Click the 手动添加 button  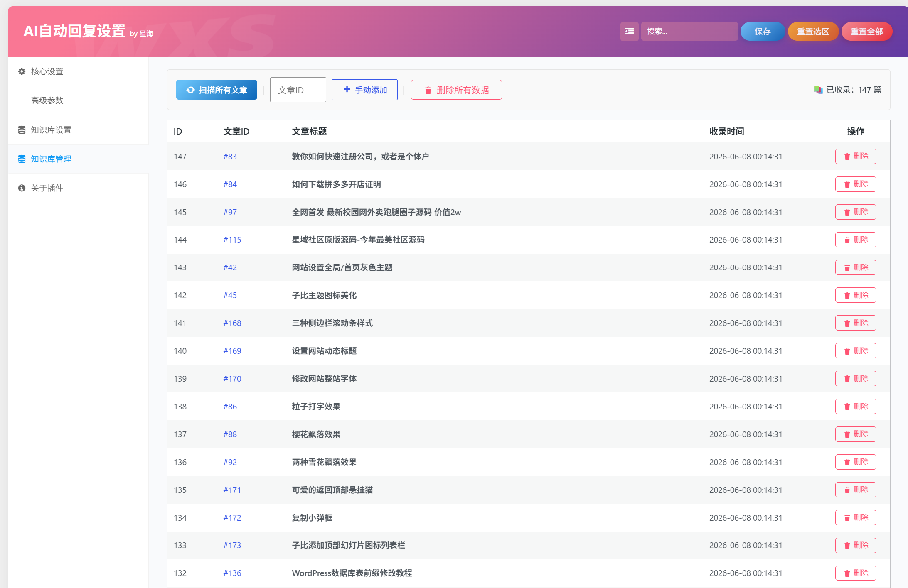pyautogui.click(x=364, y=90)
